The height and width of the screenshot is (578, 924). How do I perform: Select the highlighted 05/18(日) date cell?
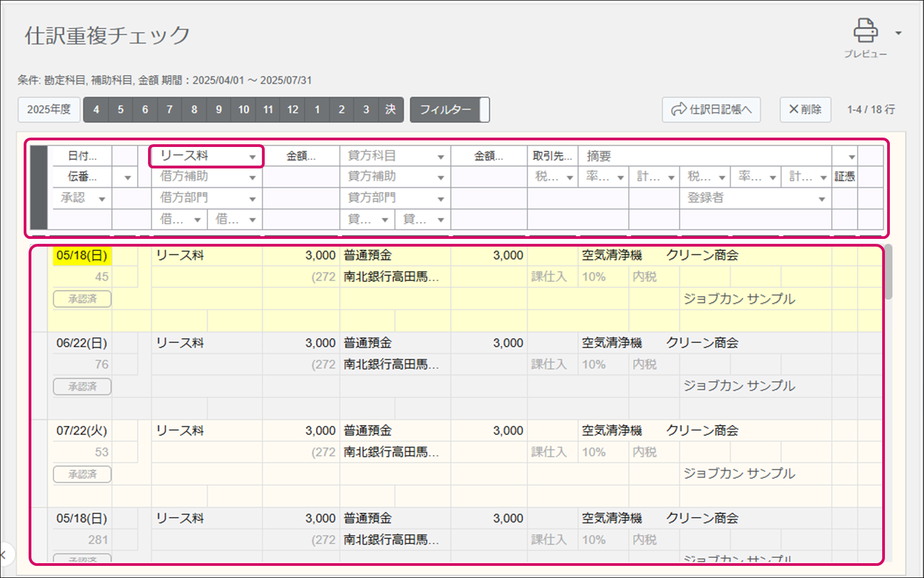click(x=82, y=255)
